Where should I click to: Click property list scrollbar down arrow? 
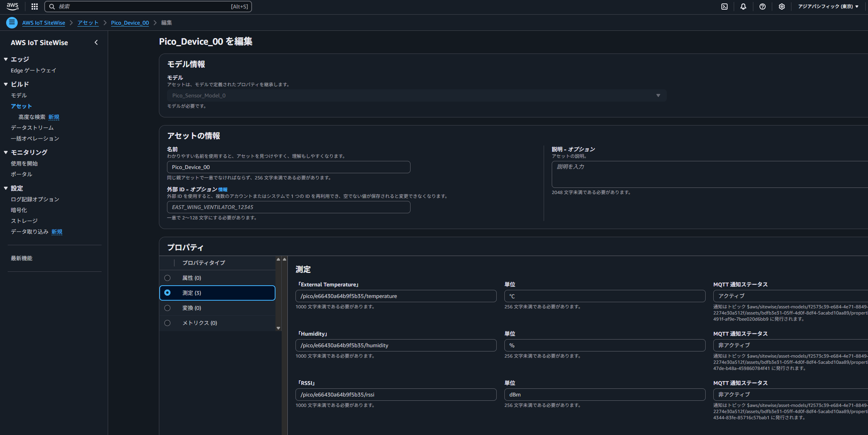pyautogui.click(x=278, y=328)
